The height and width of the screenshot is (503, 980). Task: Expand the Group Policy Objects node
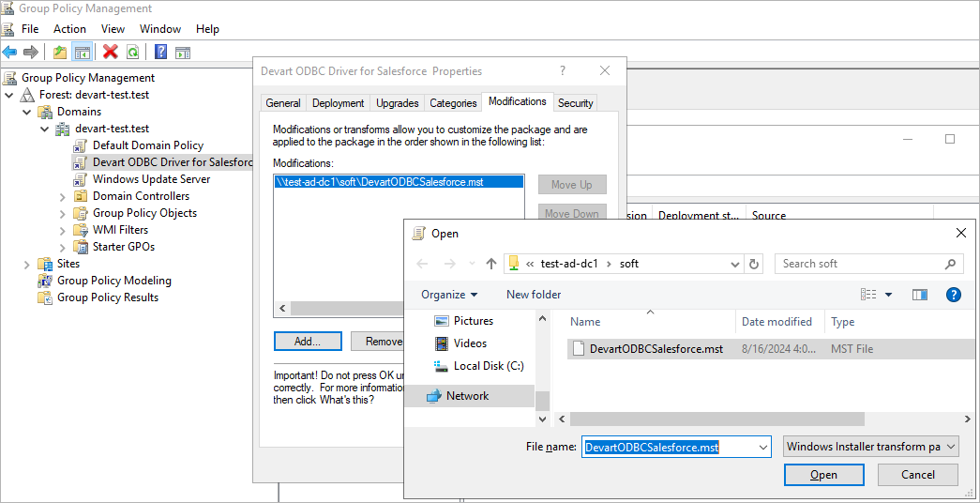pyautogui.click(x=63, y=213)
